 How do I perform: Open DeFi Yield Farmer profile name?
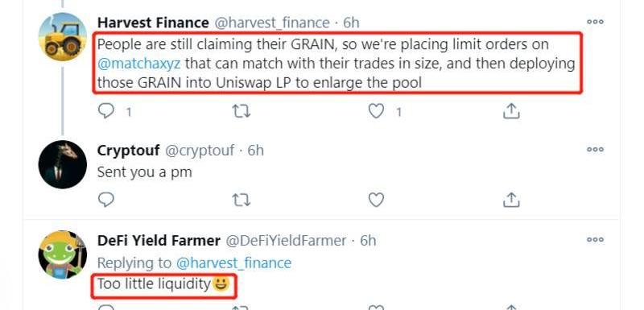click(x=159, y=241)
